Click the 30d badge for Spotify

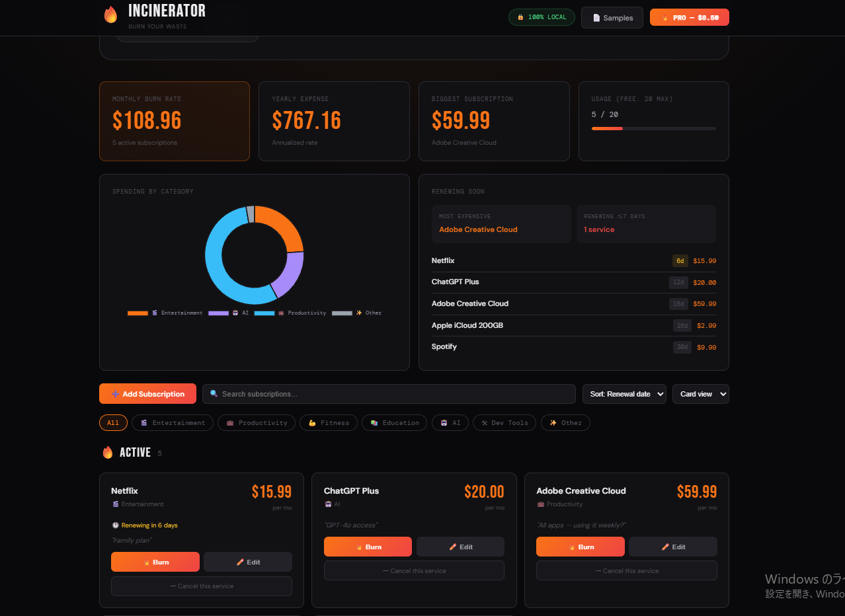pos(682,347)
